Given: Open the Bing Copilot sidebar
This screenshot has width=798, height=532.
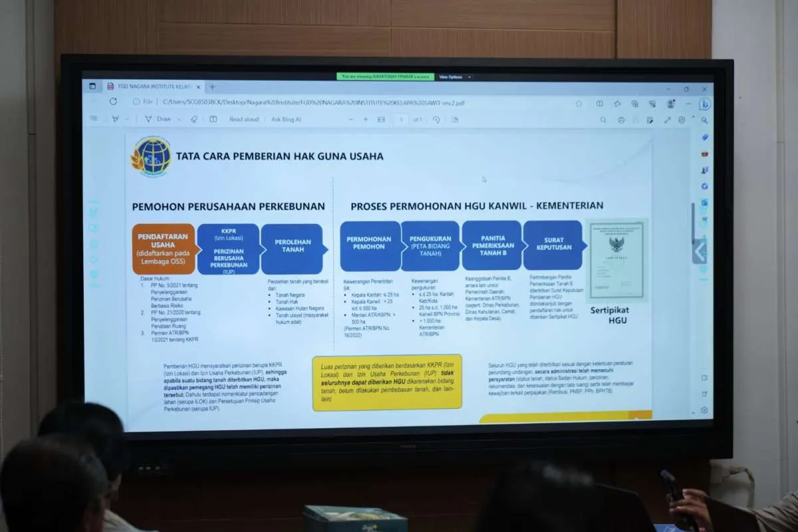Looking at the screenshot, I should [x=706, y=104].
